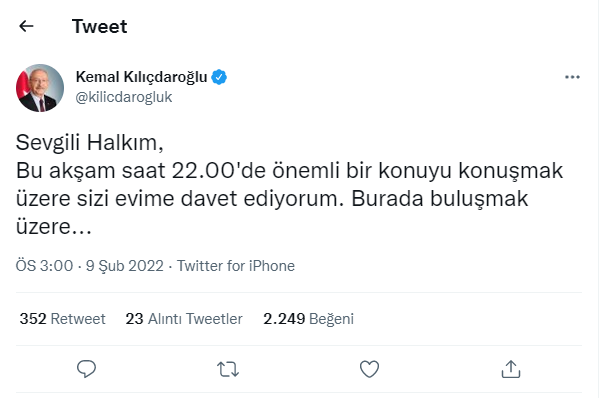Open the share tweet icon
This screenshot has height=398, width=605.
click(511, 369)
